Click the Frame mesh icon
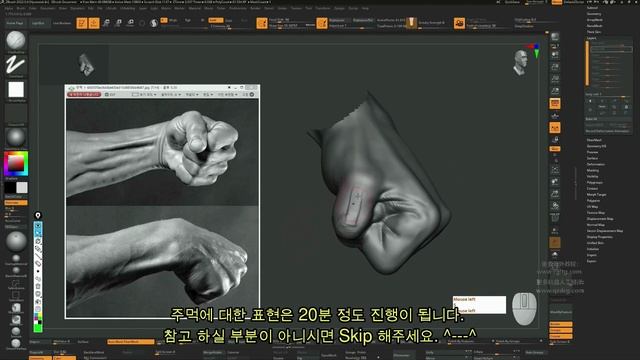Image resolution: width=640 pixels, height=360 pixels. [x=555, y=170]
